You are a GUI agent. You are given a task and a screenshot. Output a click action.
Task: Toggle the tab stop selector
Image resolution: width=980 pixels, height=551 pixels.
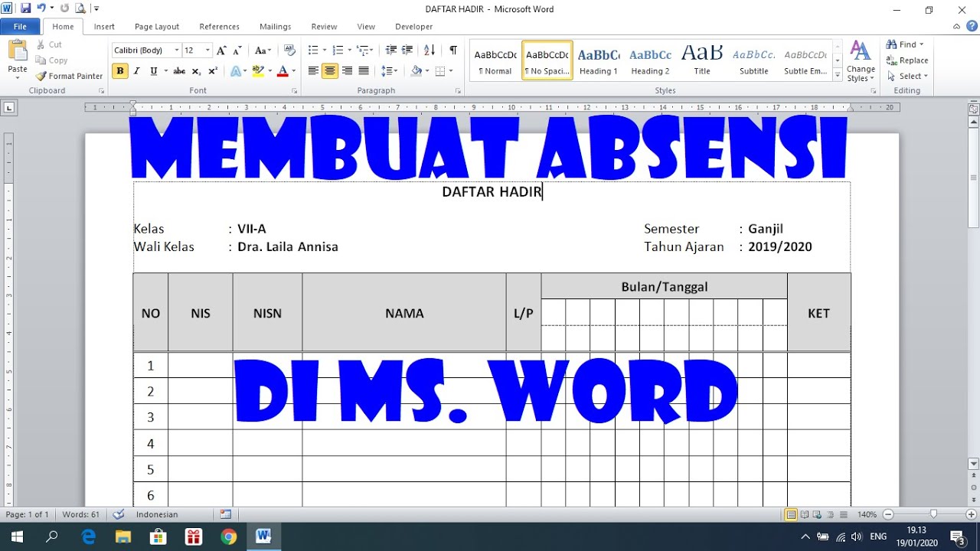tap(8, 109)
